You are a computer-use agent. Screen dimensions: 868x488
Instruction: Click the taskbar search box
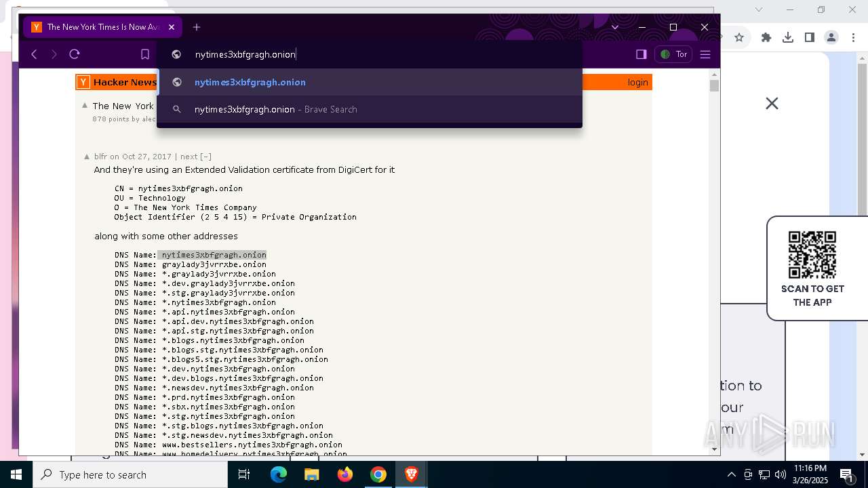pyautogui.click(x=130, y=474)
